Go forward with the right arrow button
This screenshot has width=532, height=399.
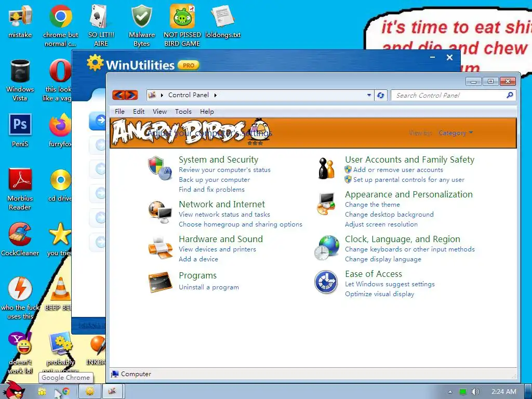(x=131, y=95)
